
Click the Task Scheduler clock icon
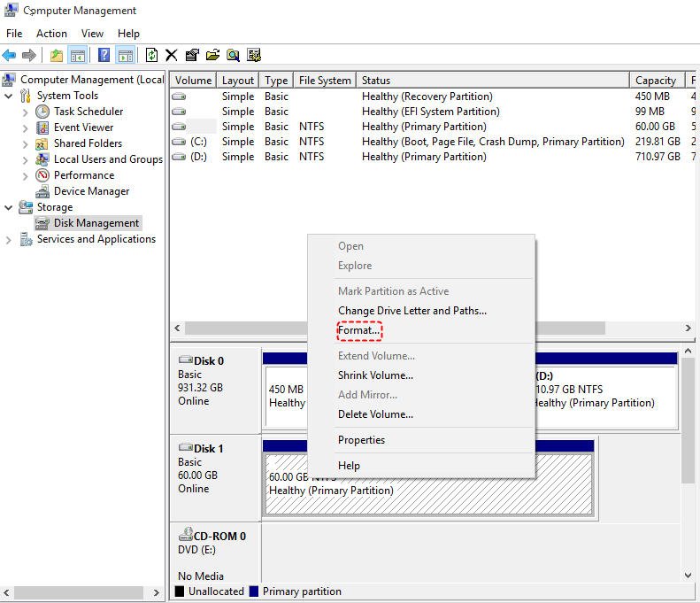tap(42, 112)
